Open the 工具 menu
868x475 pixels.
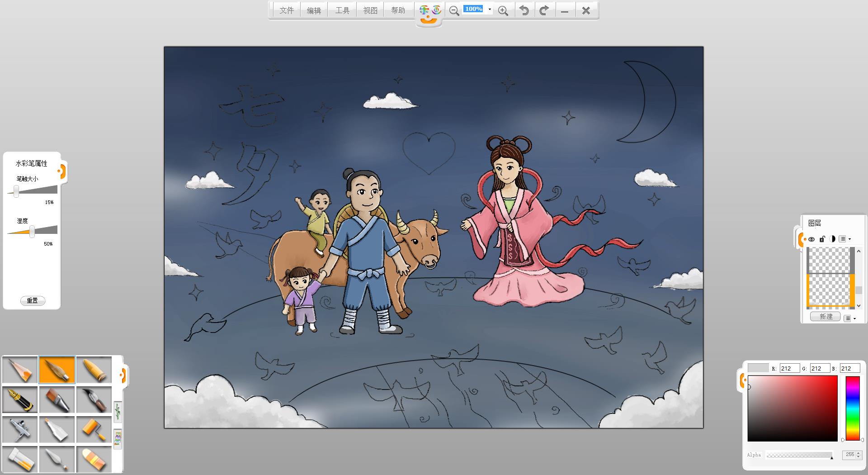342,10
